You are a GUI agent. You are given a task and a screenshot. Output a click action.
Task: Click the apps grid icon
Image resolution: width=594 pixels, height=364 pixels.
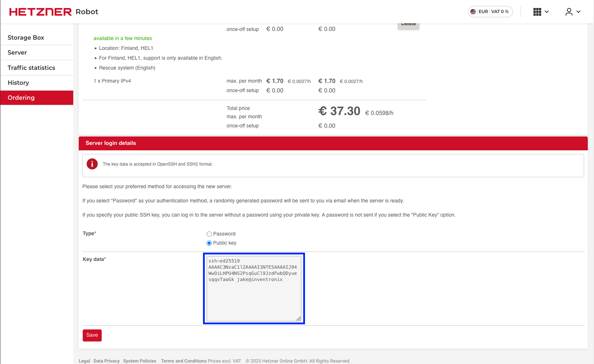click(537, 12)
